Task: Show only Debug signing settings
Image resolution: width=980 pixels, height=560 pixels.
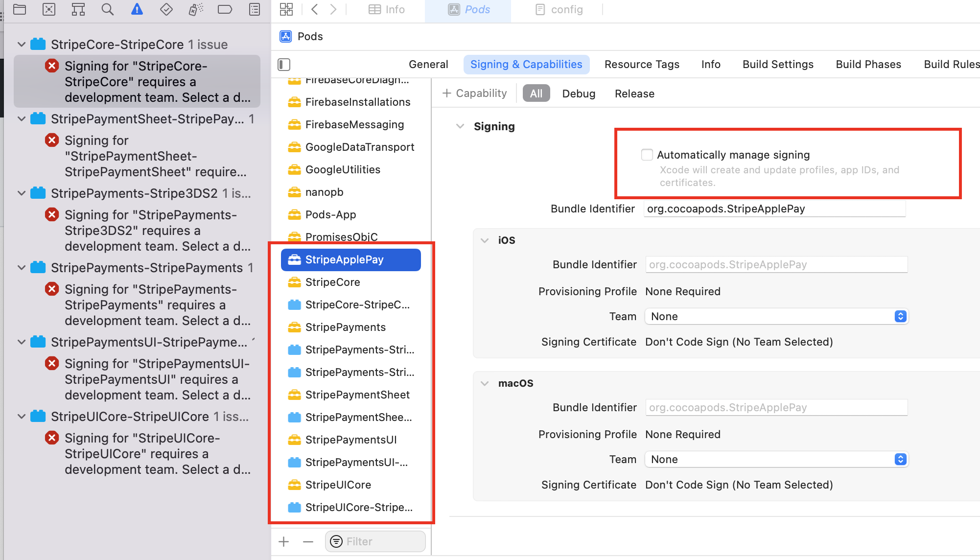Action: (x=578, y=93)
